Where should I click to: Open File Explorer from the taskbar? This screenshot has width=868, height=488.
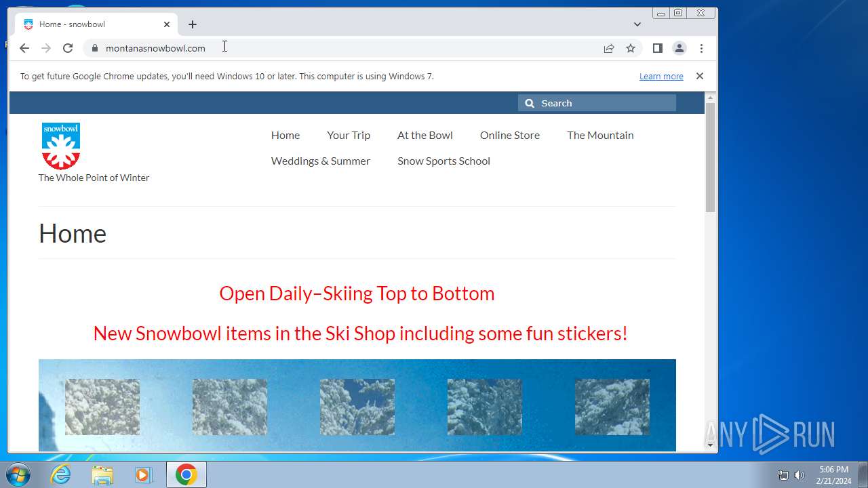102,474
